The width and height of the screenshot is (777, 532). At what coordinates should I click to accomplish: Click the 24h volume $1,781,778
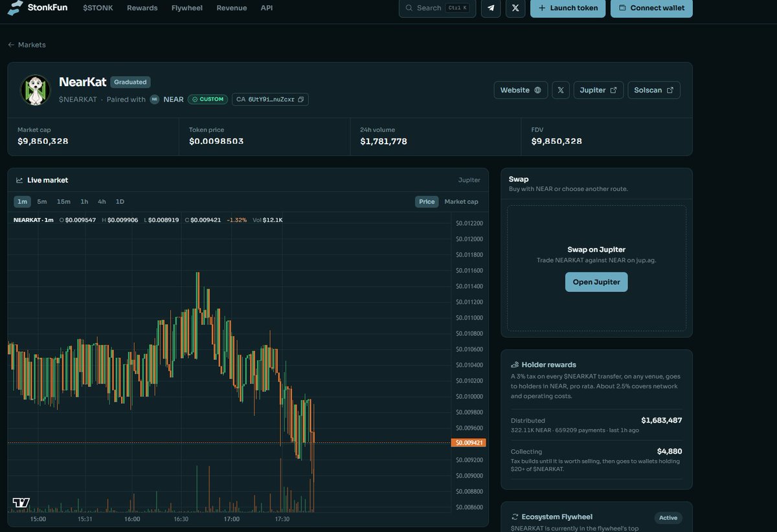tap(383, 141)
